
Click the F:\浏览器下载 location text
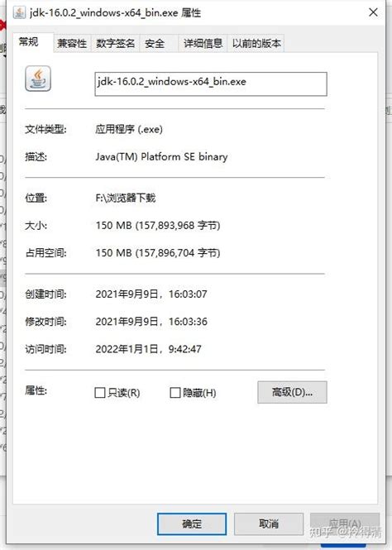126,198
